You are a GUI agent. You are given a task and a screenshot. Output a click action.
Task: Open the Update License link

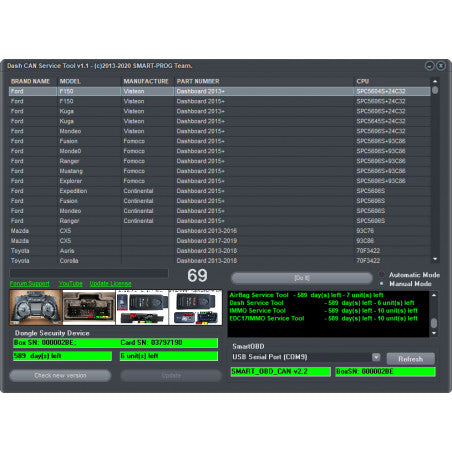point(110,283)
